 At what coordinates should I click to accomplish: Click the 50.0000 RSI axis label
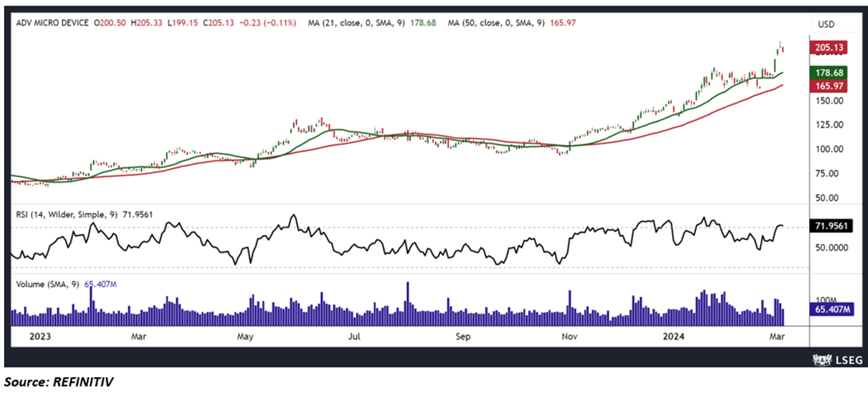pyautogui.click(x=831, y=247)
